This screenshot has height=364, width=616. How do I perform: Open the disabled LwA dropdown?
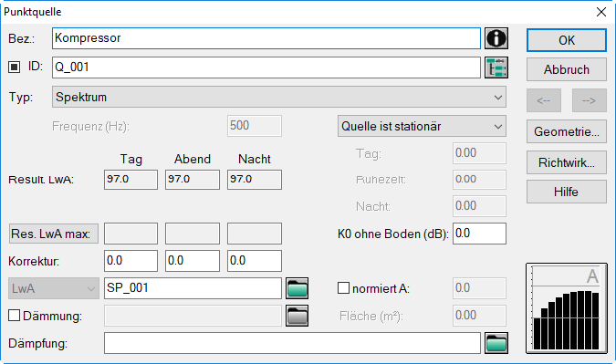point(54,288)
